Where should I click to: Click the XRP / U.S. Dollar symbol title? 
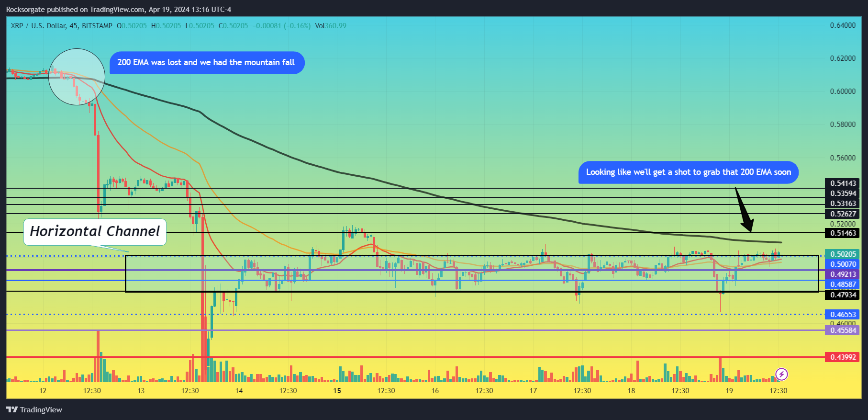[x=62, y=26]
